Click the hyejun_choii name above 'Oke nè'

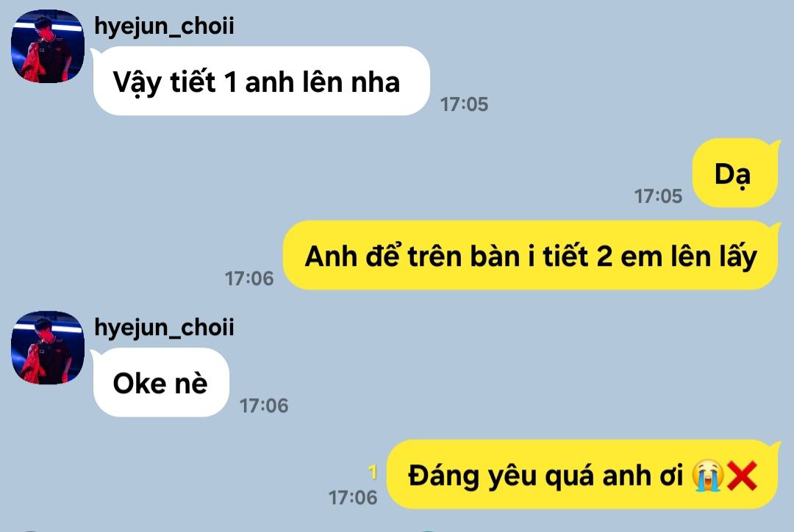(x=164, y=328)
